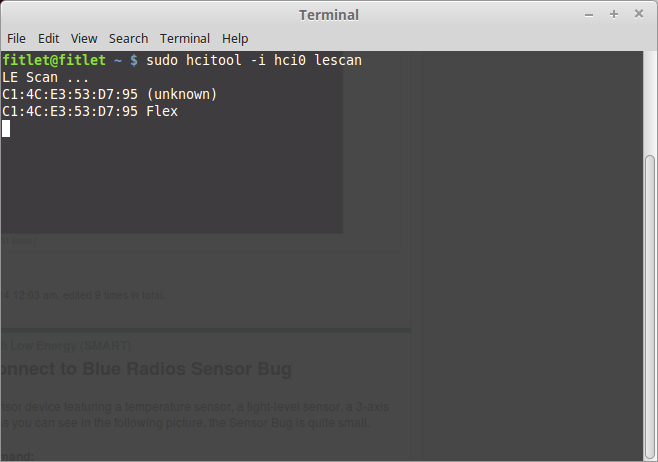
Task: Click the word lescan in the command
Action: (x=338, y=60)
